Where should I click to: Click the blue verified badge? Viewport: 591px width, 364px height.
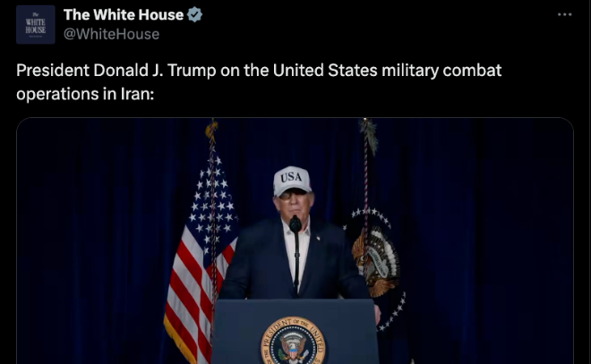coord(194,14)
